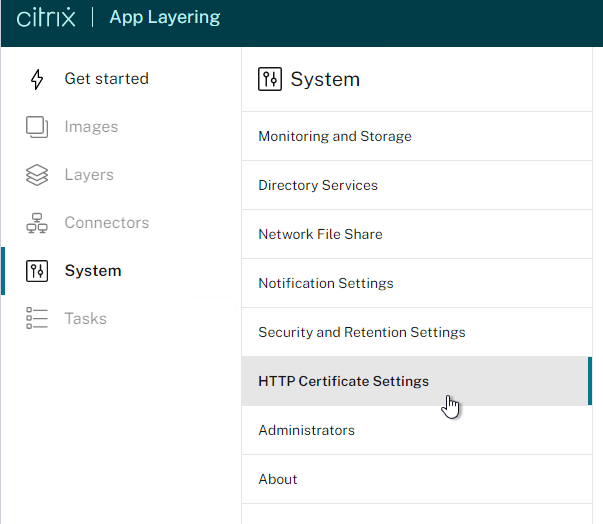The image size is (603, 524).
Task: Click the System header sliders icon
Action: 270,79
